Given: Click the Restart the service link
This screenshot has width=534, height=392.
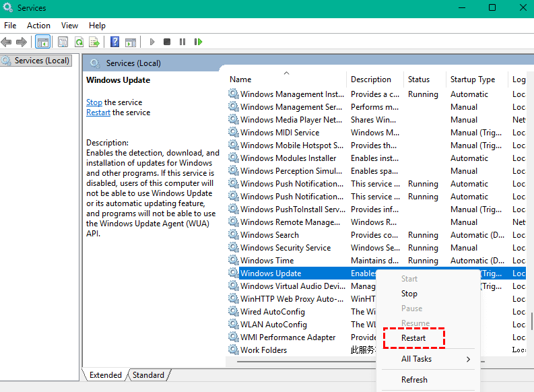Looking at the screenshot, I should click(x=98, y=112).
